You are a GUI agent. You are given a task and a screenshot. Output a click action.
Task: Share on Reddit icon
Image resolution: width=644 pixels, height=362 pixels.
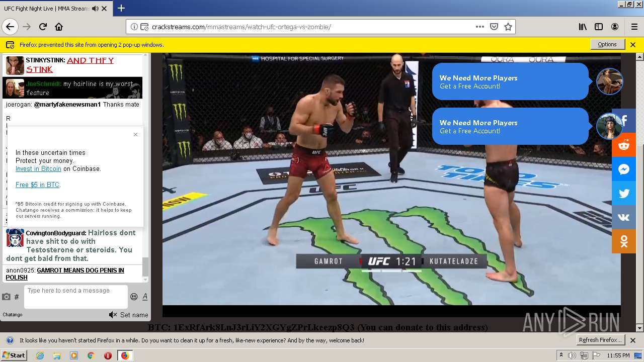[x=624, y=145]
